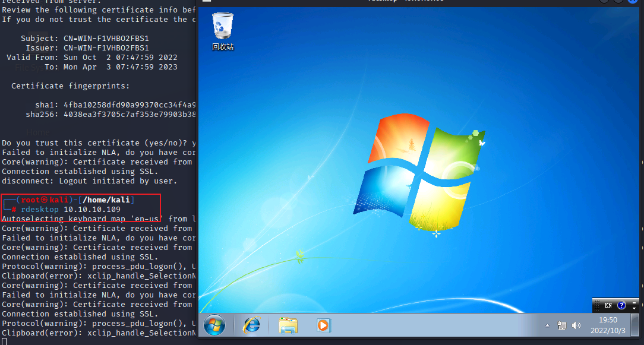The height and width of the screenshot is (345, 644).
Task: Click the language bar blue help icon
Action: click(x=621, y=305)
